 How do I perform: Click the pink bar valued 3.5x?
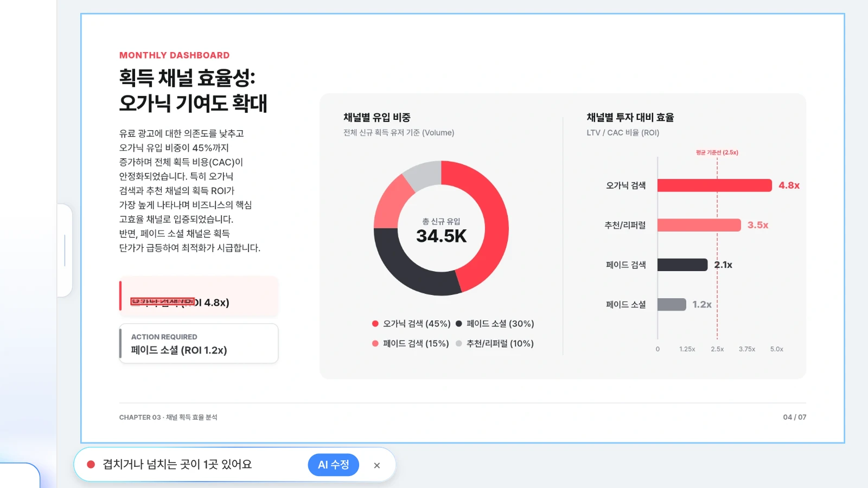[x=699, y=225]
